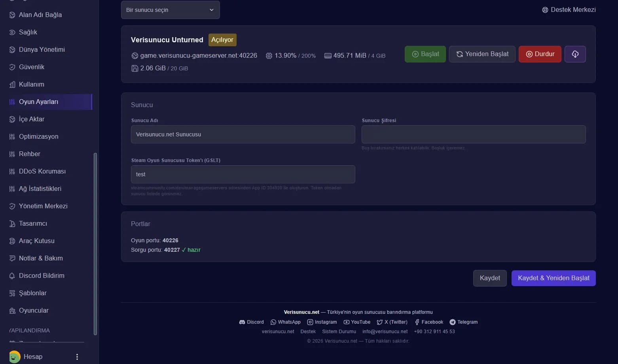Screen dimensions: 618x364
Task: Open the Sistem Durumu footer link
Action: [339, 332]
